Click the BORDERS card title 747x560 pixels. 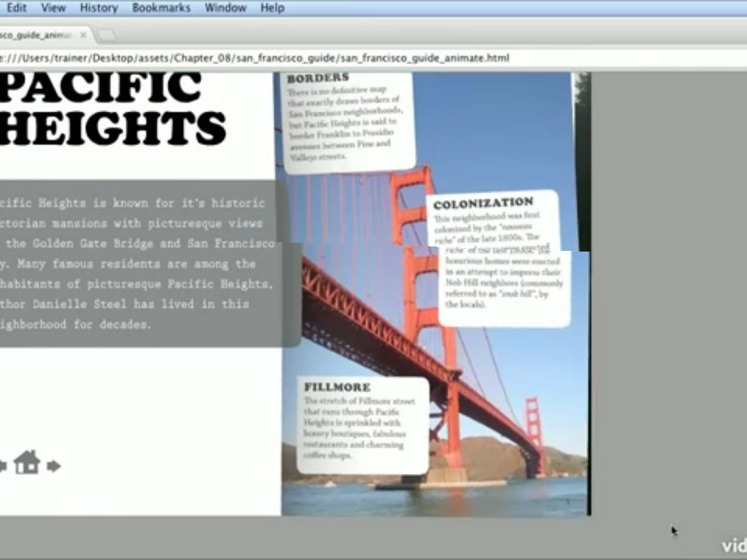[318, 78]
